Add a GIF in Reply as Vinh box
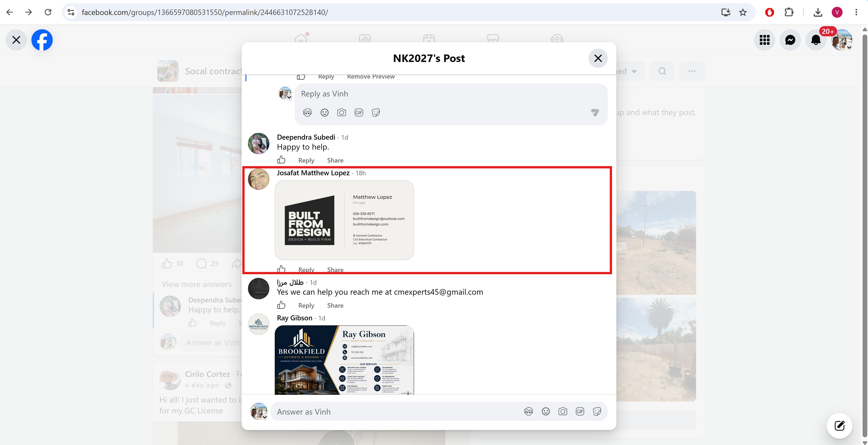The image size is (868, 445). click(x=359, y=113)
